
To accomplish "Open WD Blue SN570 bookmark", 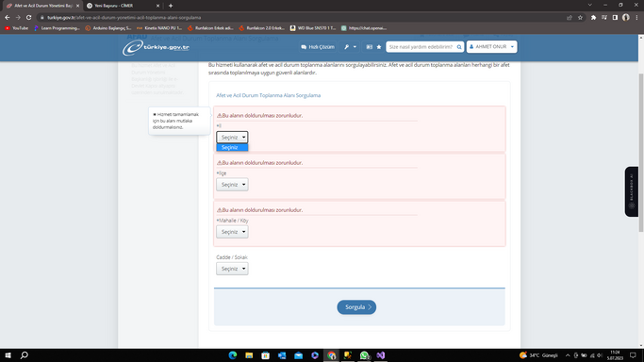I will coord(313,28).
